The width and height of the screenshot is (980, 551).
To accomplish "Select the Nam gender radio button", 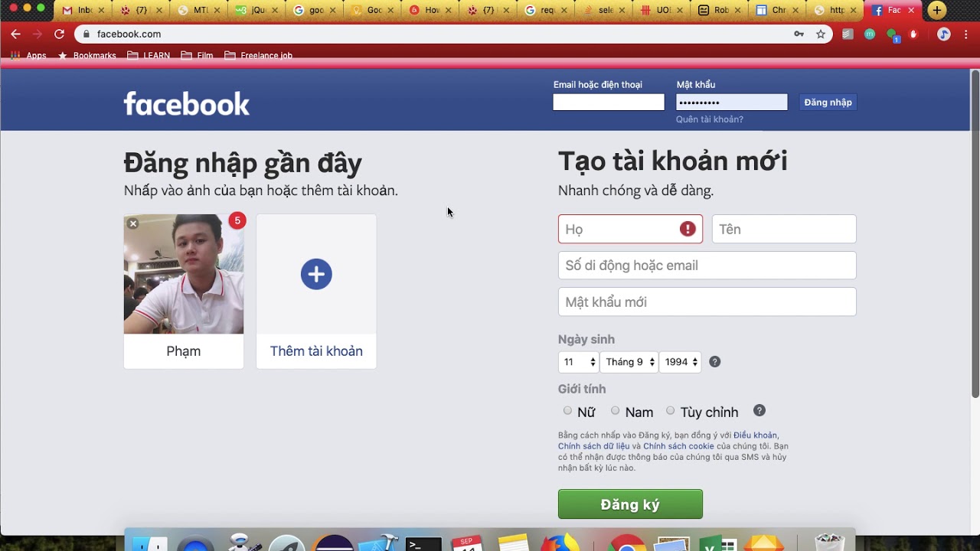I will (x=615, y=411).
